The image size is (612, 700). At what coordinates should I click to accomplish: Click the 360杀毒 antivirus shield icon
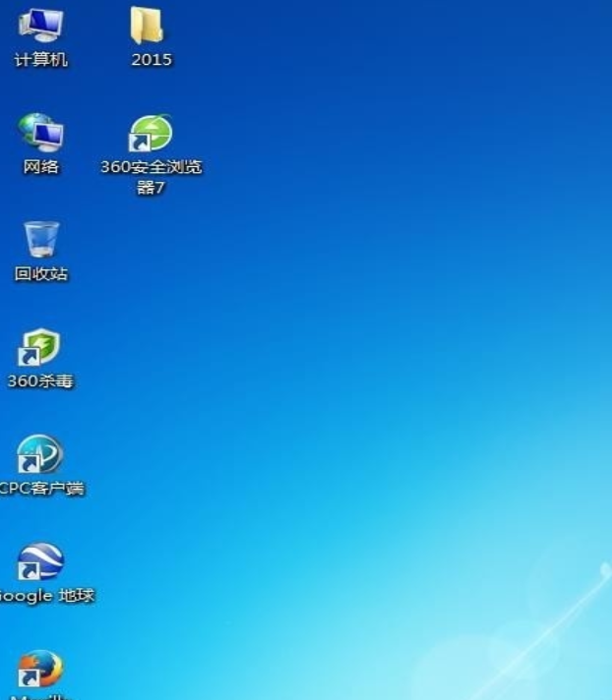(40, 347)
